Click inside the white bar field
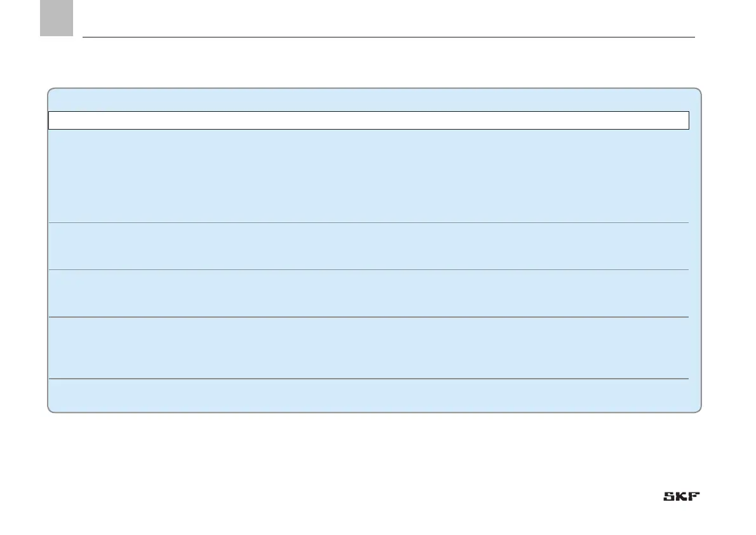756x535 pixels. coord(369,121)
